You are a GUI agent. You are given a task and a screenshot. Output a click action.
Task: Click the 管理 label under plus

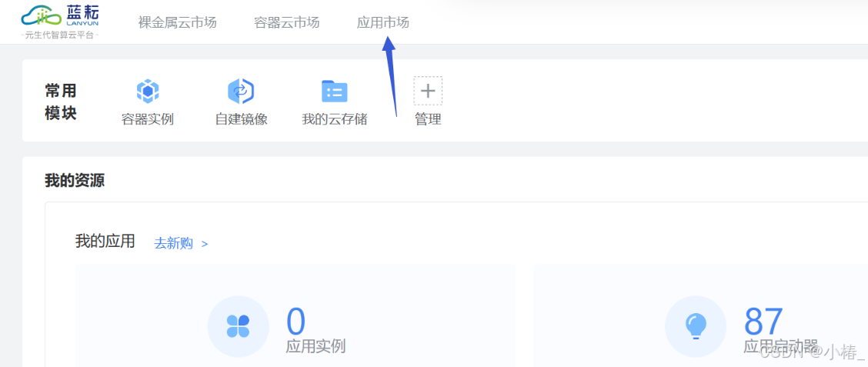(428, 119)
